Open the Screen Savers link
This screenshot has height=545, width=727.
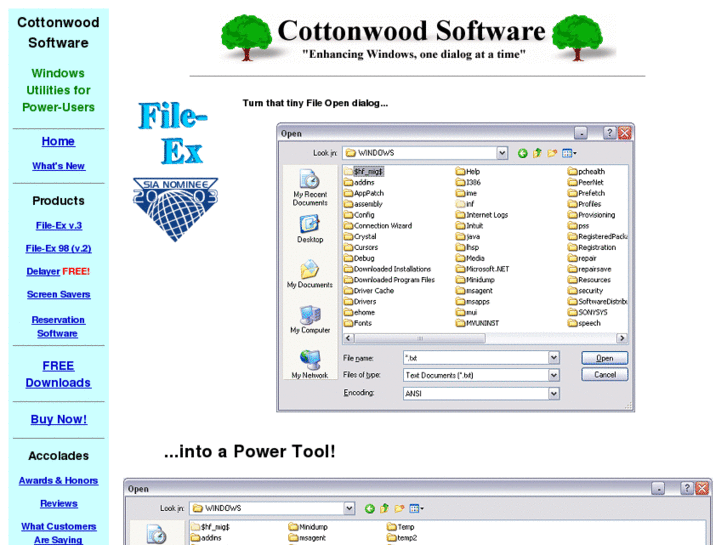click(58, 295)
